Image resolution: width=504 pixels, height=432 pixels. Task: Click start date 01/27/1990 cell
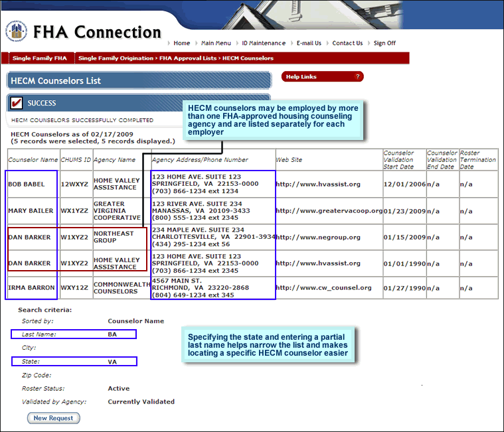(404, 288)
